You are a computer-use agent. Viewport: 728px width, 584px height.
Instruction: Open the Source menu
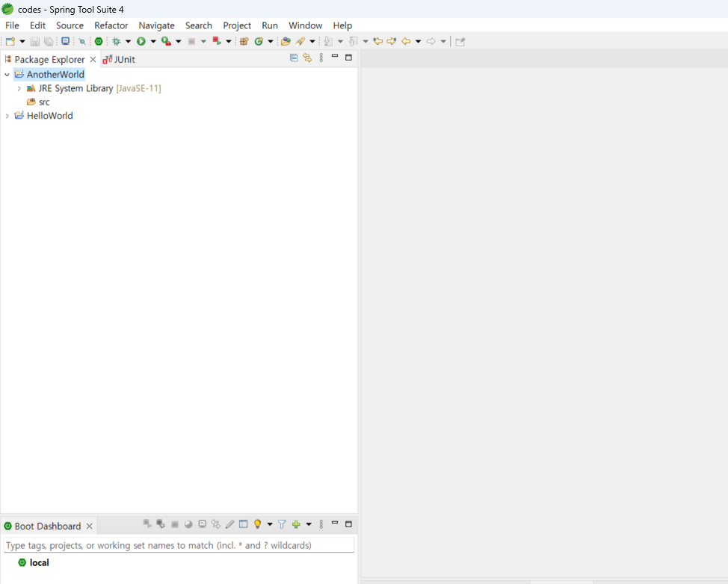70,25
